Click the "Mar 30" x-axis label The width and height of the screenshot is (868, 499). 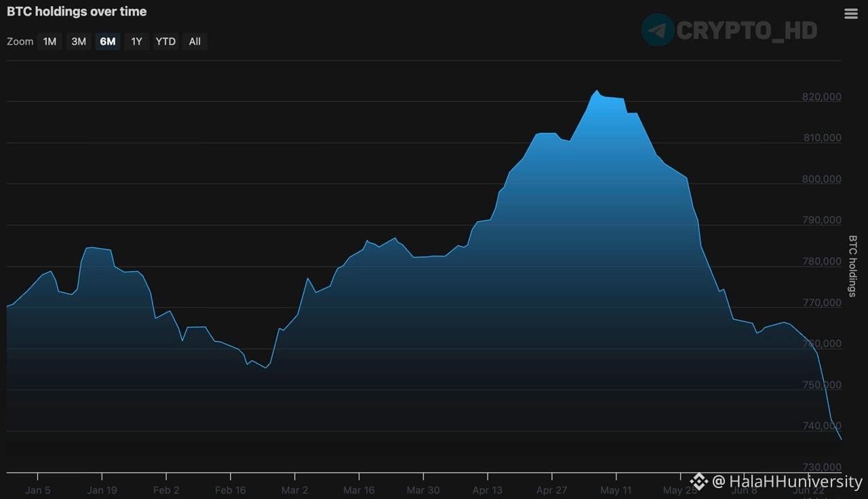(x=423, y=490)
